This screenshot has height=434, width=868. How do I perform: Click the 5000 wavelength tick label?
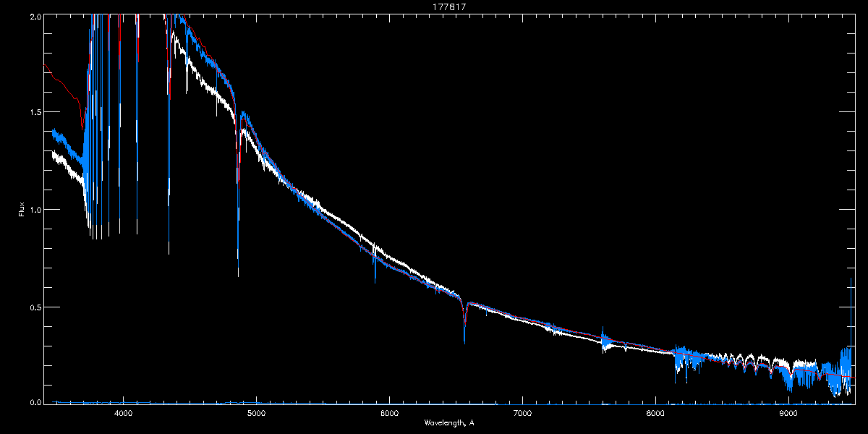pyautogui.click(x=256, y=413)
